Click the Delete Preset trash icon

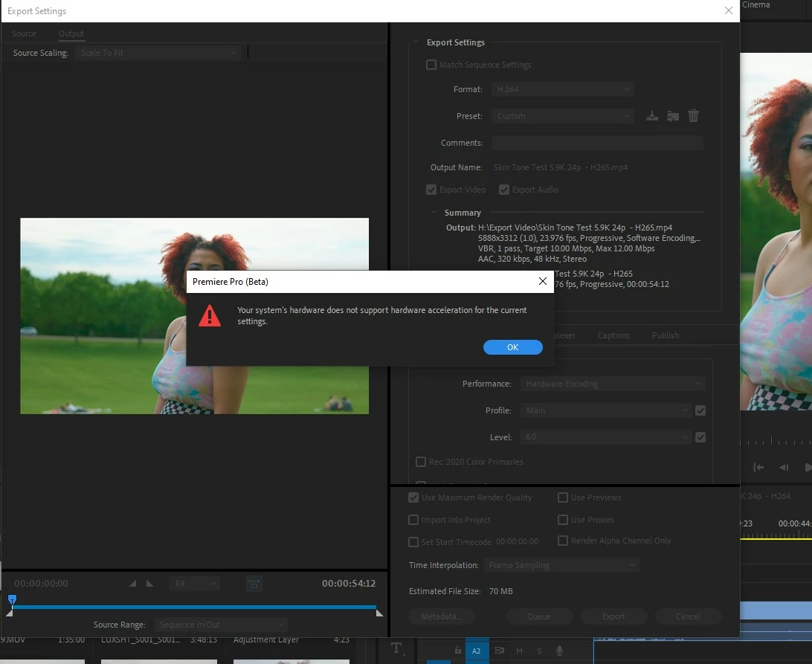pos(694,116)
